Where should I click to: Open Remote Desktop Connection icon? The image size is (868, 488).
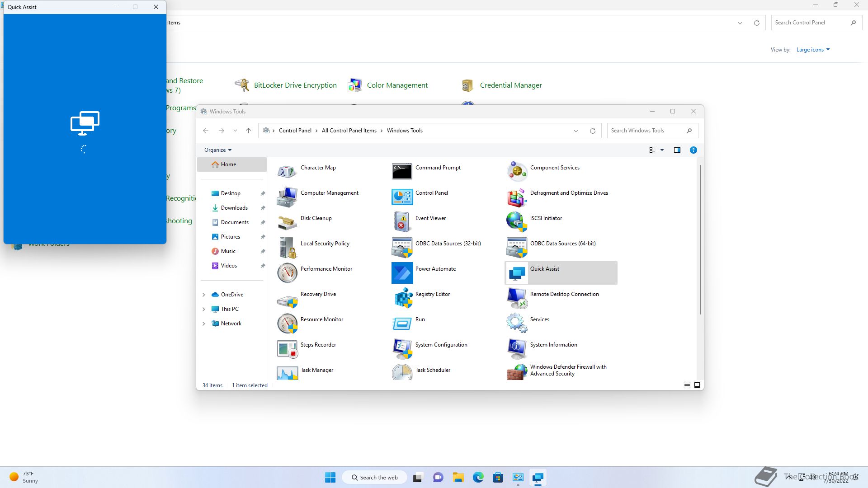click(x=517, y=298)
